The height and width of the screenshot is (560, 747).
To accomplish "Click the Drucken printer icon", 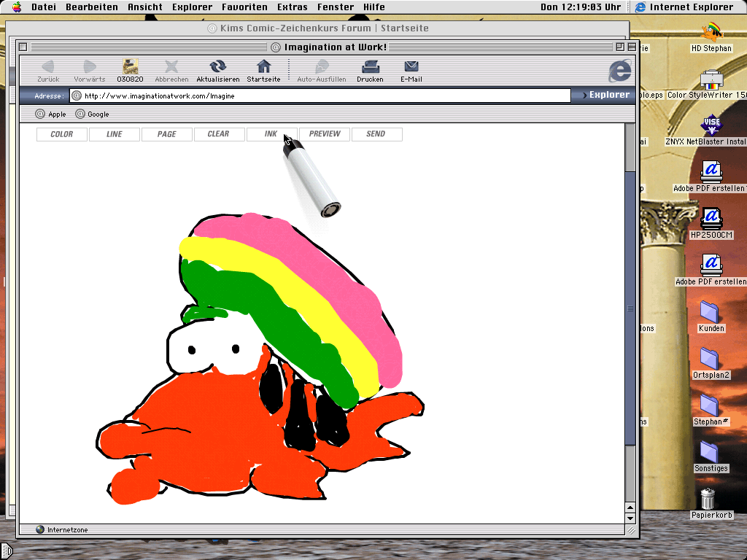I will coord(370,67).
